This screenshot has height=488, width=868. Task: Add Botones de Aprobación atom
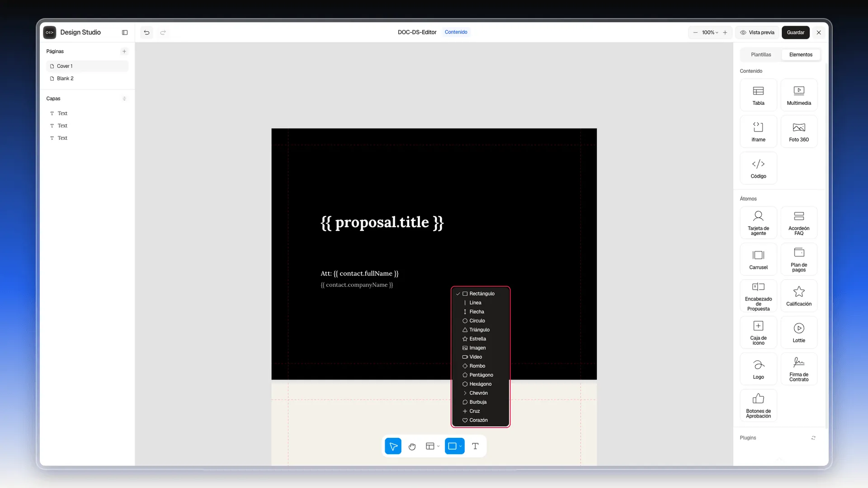click(x=758, y=406)
